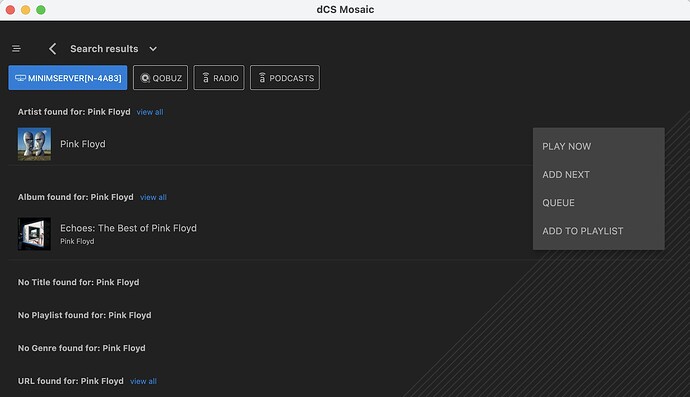Select Echoes: The Best of Pink Floyd
Screen dimensions: 690x397
click(128, 228)
